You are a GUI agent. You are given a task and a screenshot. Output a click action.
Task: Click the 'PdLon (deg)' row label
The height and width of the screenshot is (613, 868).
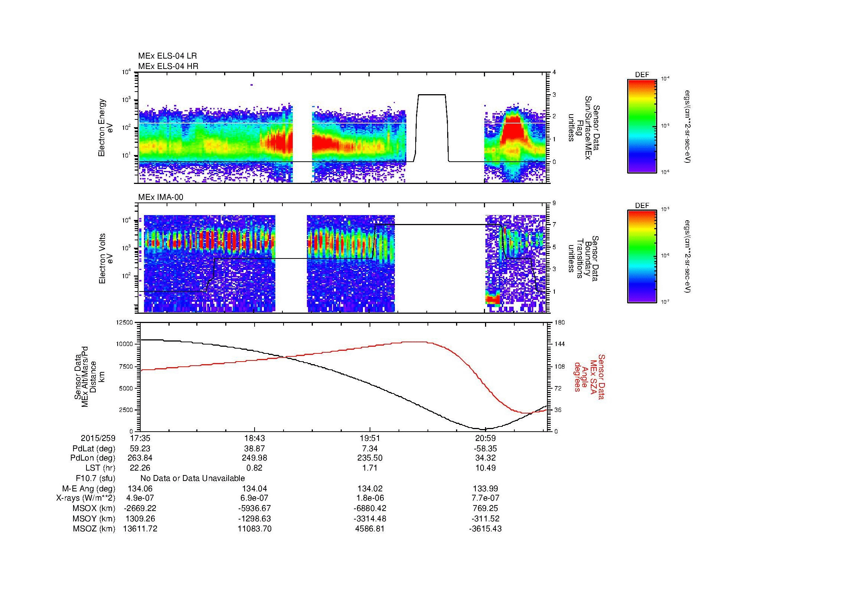pos(93,458)
